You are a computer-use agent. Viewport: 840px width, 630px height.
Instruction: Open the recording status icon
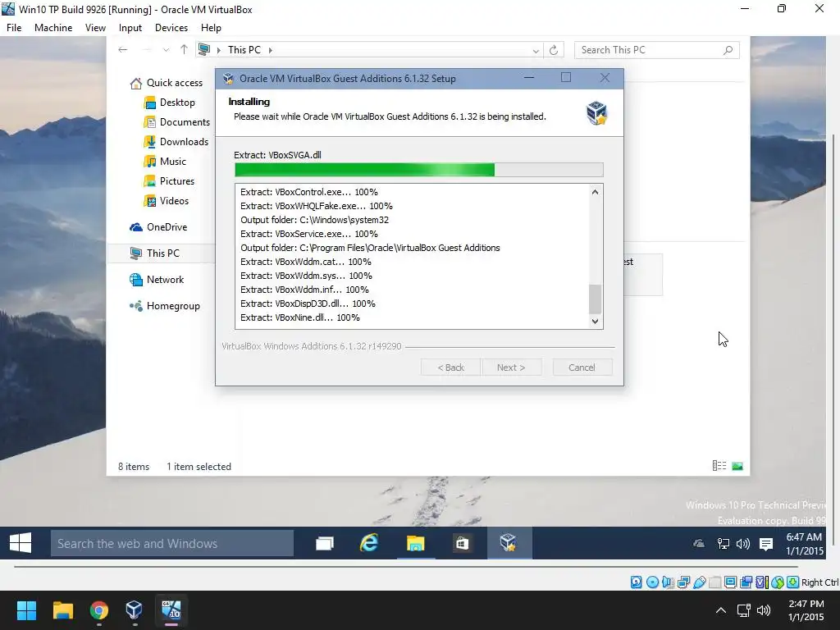click(x=746, y=582)
